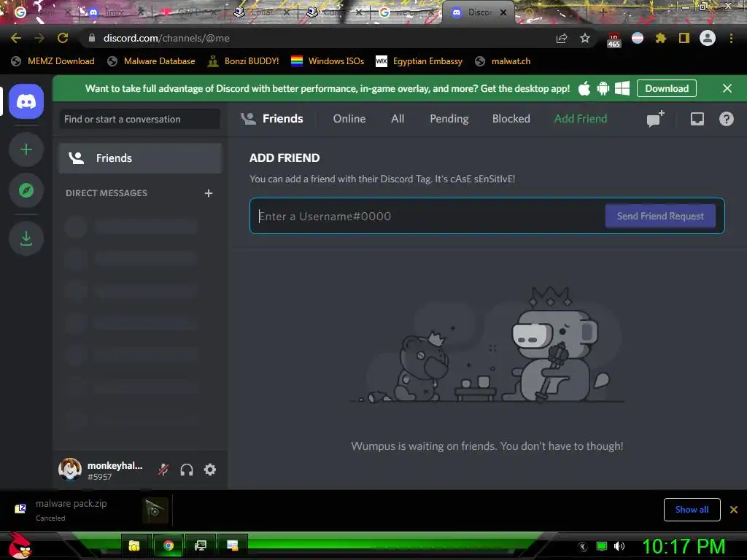Screen dimensions: 747x560
Task: Open File Explorer from taskbar
Action: 134,545
